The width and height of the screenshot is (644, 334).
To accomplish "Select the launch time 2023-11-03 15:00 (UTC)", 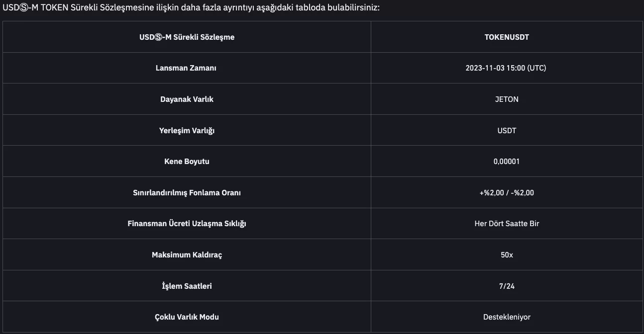I will 506,68.
